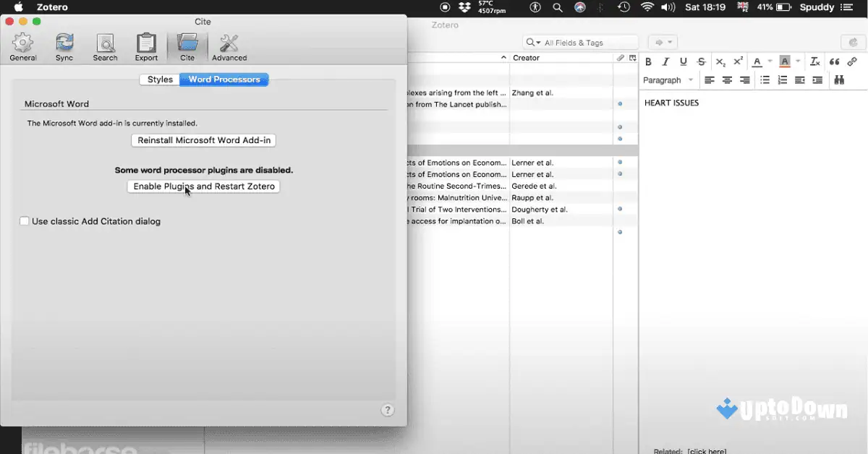Select the Advanced preferences pane
The height and width of the screenshot is (454, 868).
(229, 46)
